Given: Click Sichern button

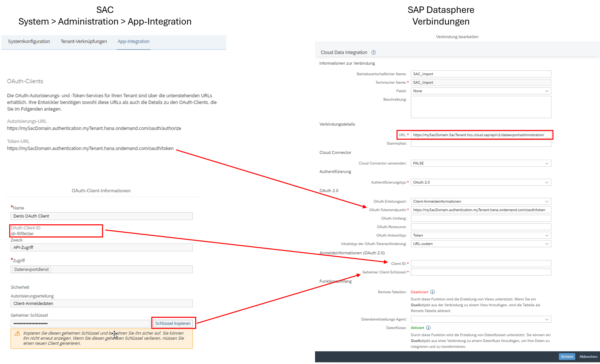Looking at the screenshot, I should coord(567,357).
